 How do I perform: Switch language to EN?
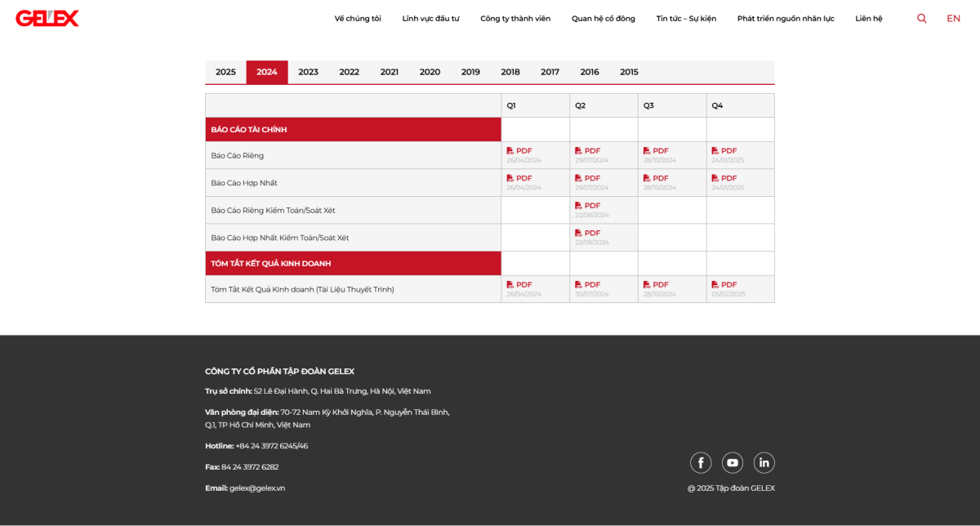tap(954, 18)
